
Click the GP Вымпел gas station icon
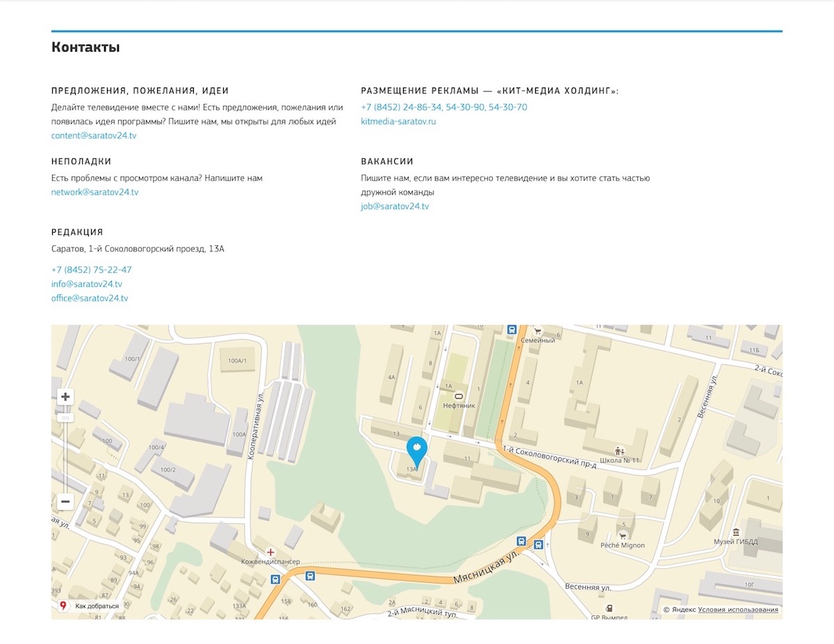tap(609, 609)
